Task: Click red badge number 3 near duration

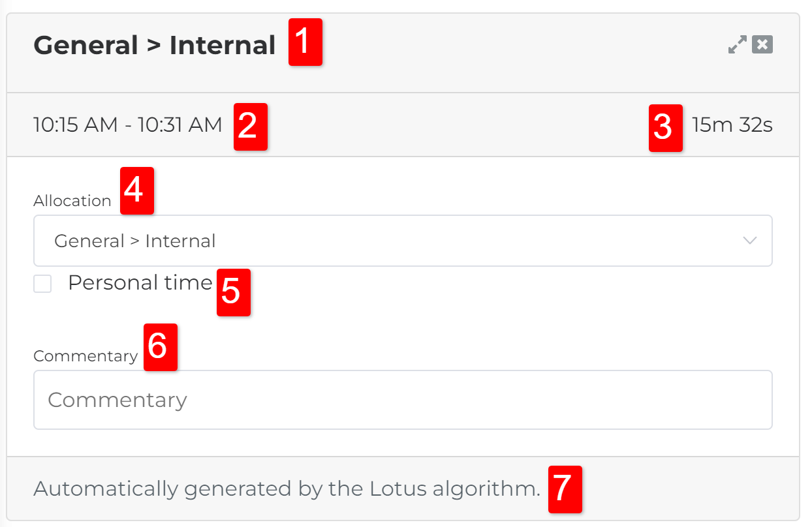Action: (665, 128)
